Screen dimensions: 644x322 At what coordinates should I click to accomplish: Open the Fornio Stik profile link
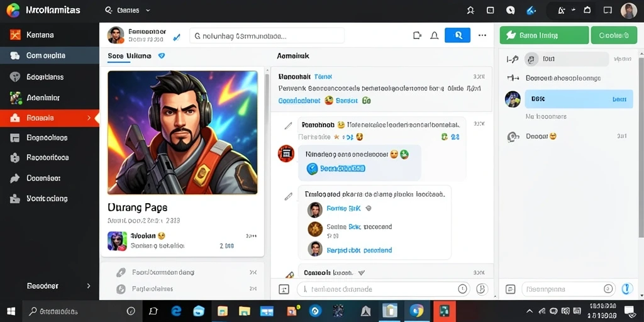(x=343, y=209)
